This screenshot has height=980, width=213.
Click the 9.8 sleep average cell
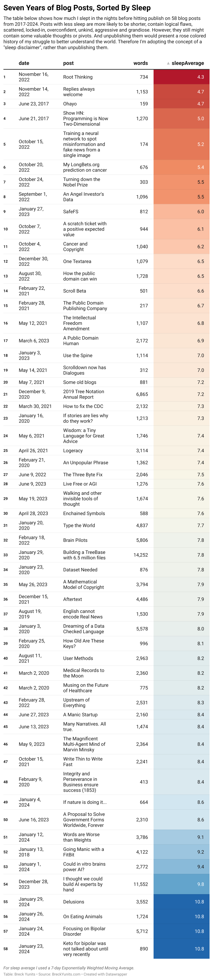181,884
